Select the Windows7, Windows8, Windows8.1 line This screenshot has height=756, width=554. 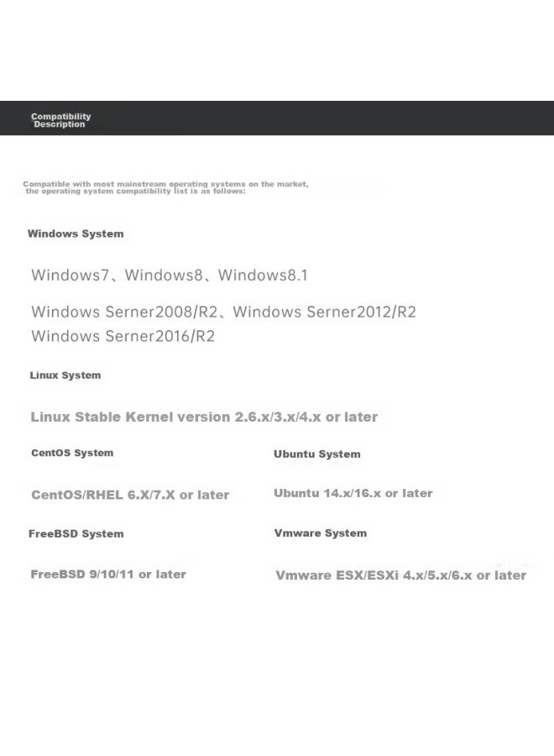[169, 276]
